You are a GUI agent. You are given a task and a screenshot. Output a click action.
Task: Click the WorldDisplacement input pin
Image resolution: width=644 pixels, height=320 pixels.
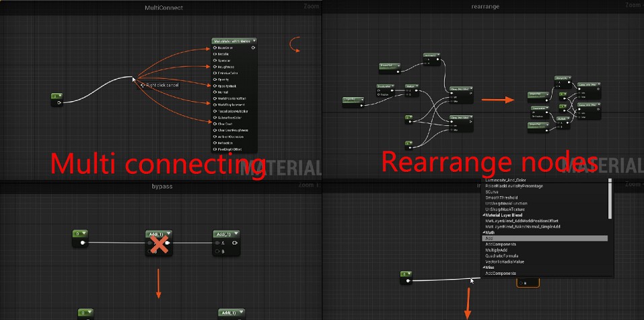(x=215, y=105)
